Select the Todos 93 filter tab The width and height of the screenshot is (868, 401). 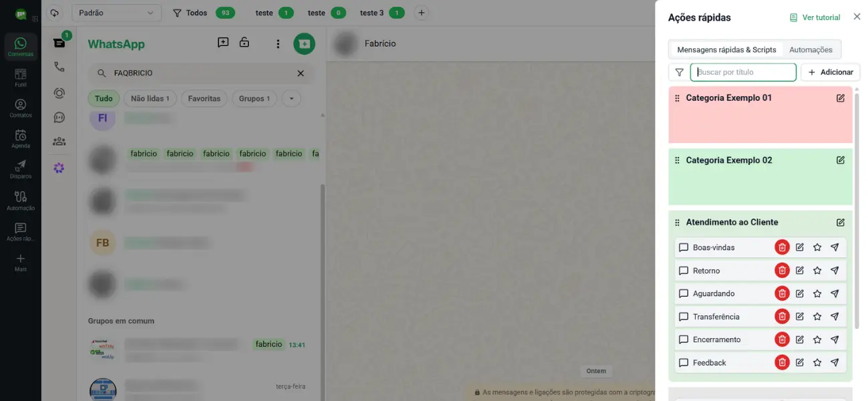coord(204,13)
